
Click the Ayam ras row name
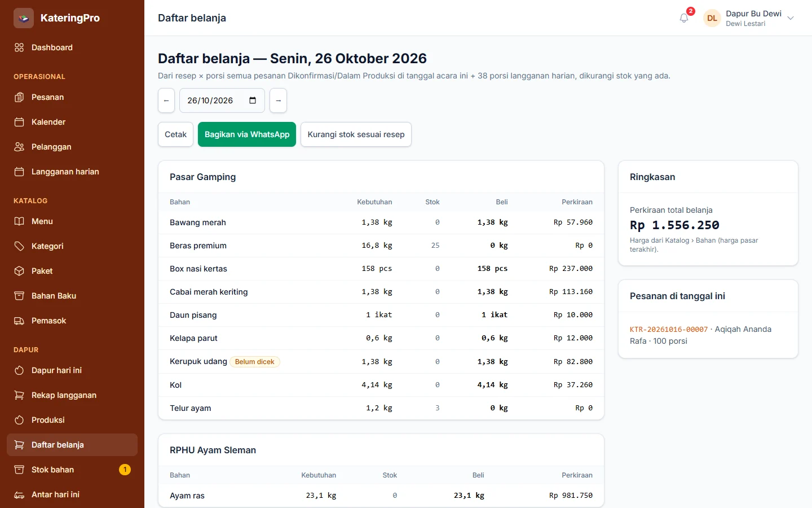pyautogui.click(x=187, y=496)
